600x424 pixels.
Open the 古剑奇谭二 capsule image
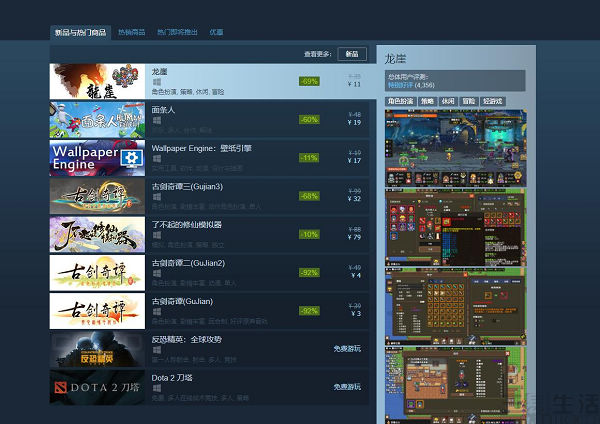97,273
